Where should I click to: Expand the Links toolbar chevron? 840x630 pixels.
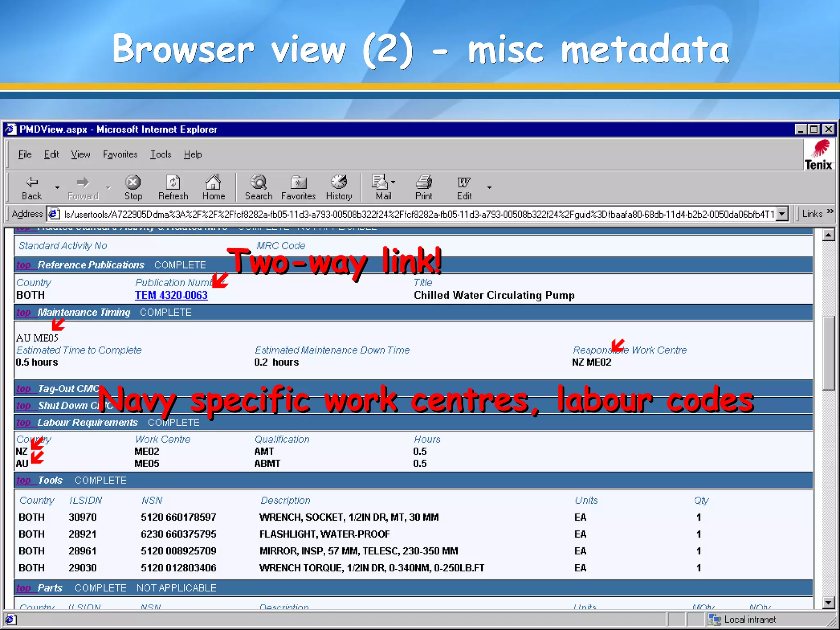(830, 211)
